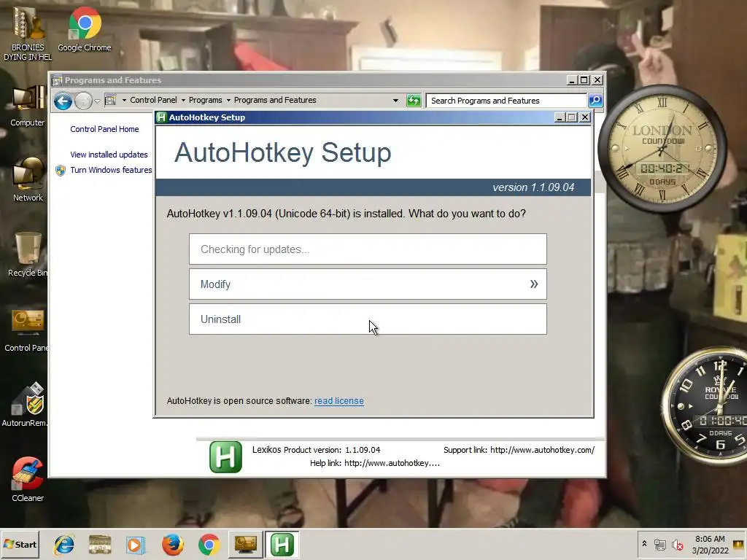The image size is (747, 560).
Task: Open the read license link
Action: (338, 401)
